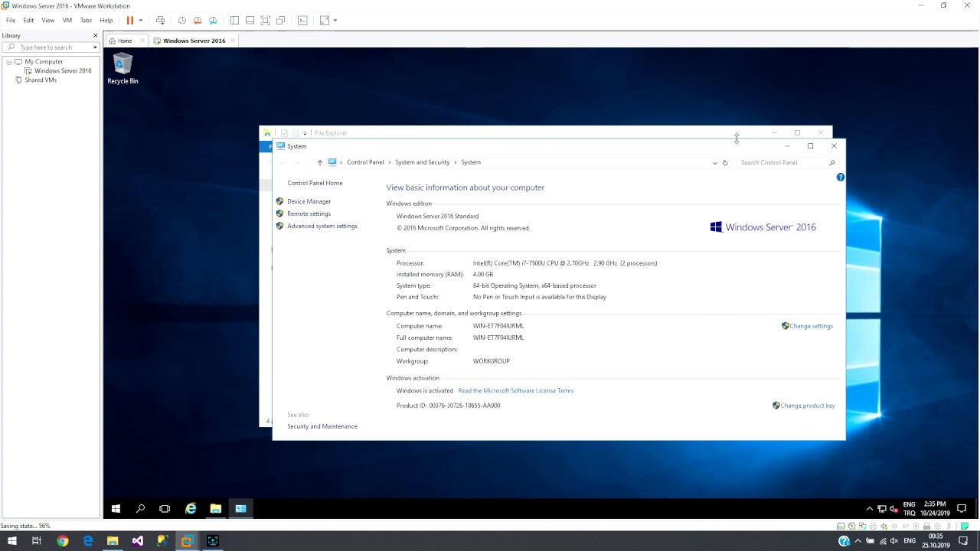Click the guest network tray icon
Image resolution: width=980 pixels, height=551 pixels.
click(882, 509)
